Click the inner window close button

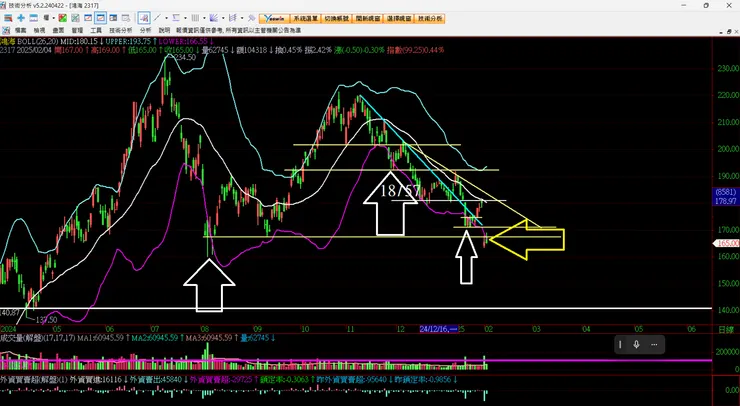736,31
